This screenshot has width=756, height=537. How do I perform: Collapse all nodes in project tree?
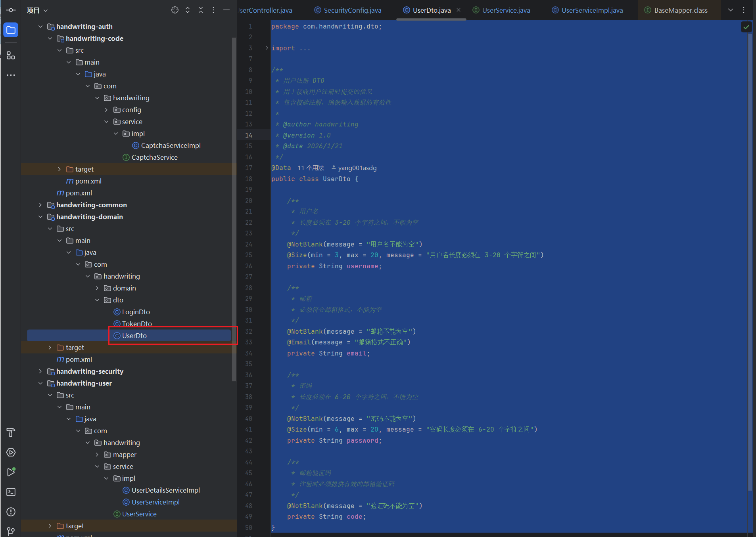[x=201, y=10]
